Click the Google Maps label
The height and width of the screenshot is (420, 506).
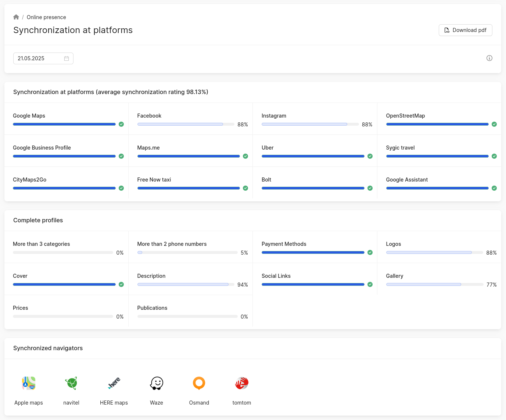[29, 116]
